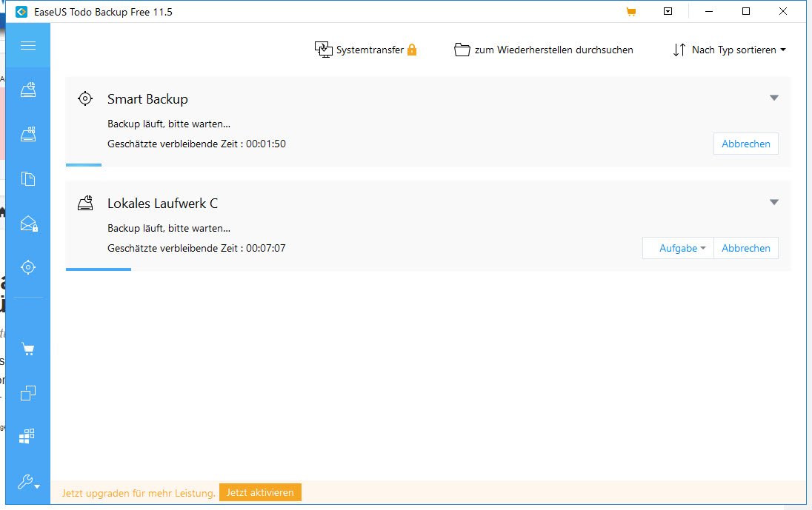Open Tools wrench menu in sidebar
Screen dimensions: 812x510
coord(28,482)
